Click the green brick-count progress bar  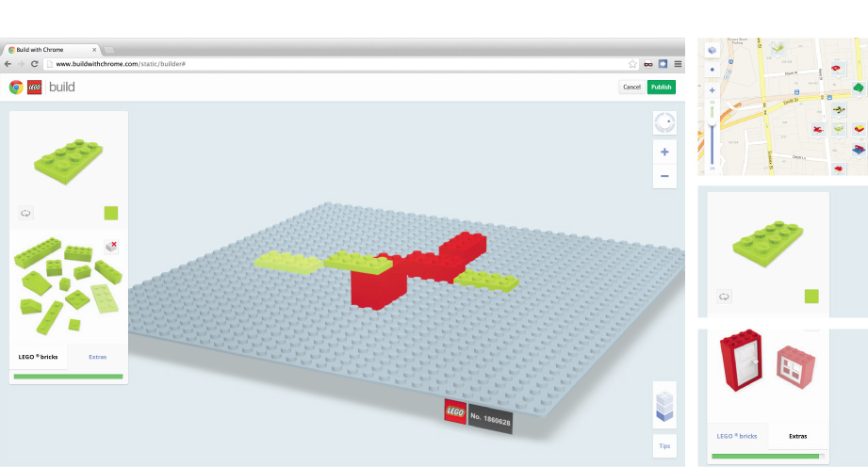click(x=68, y=377)
